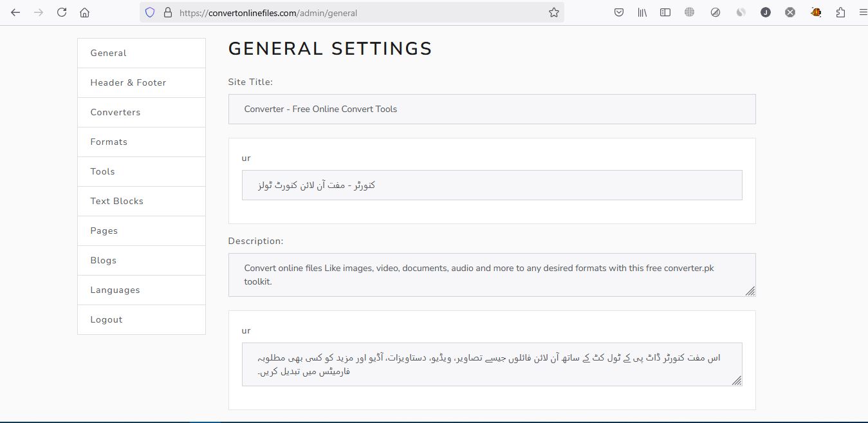Open Blogs in the sidebar
This screenshot has width=868, height=423.
click(142, 261)
